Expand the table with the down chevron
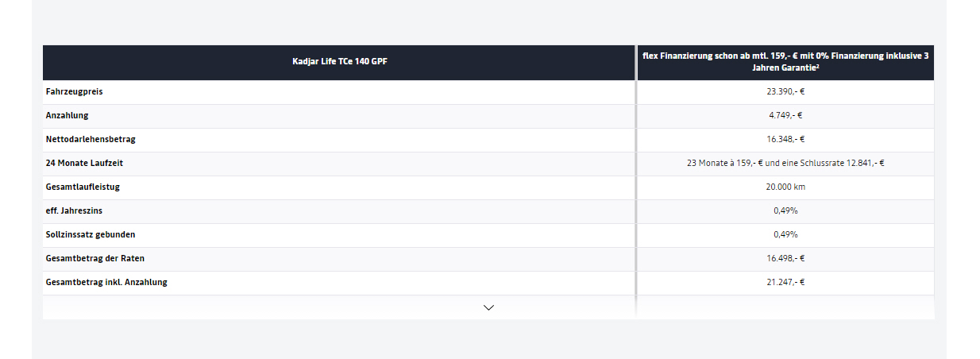Image resolution: width=980 pixels, height=359 pixels. pyautogui.click(x=488, y=307)
